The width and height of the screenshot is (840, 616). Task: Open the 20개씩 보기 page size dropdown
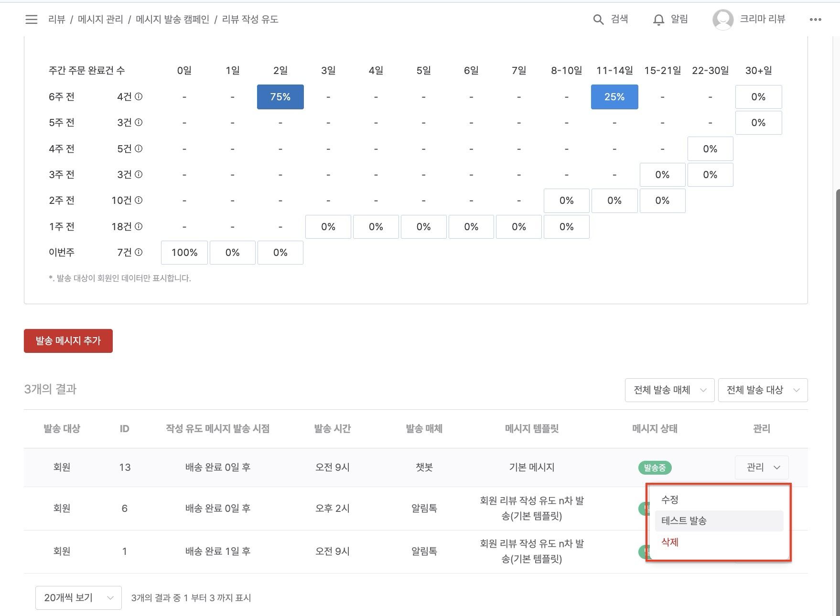78,598
